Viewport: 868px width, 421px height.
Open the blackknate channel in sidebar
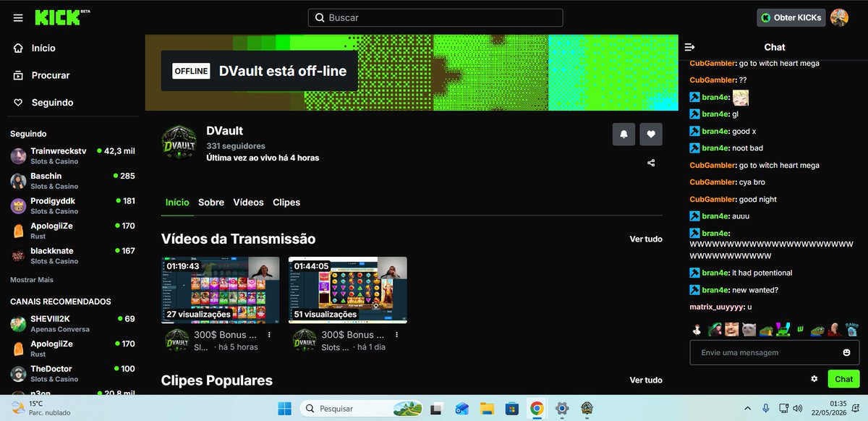click(x=72, y=255)
